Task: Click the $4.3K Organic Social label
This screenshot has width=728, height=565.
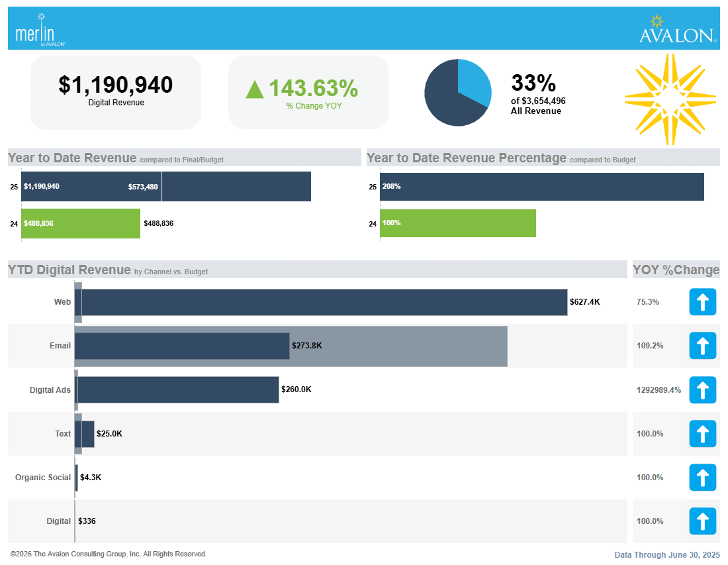Action: click(91, 477)
